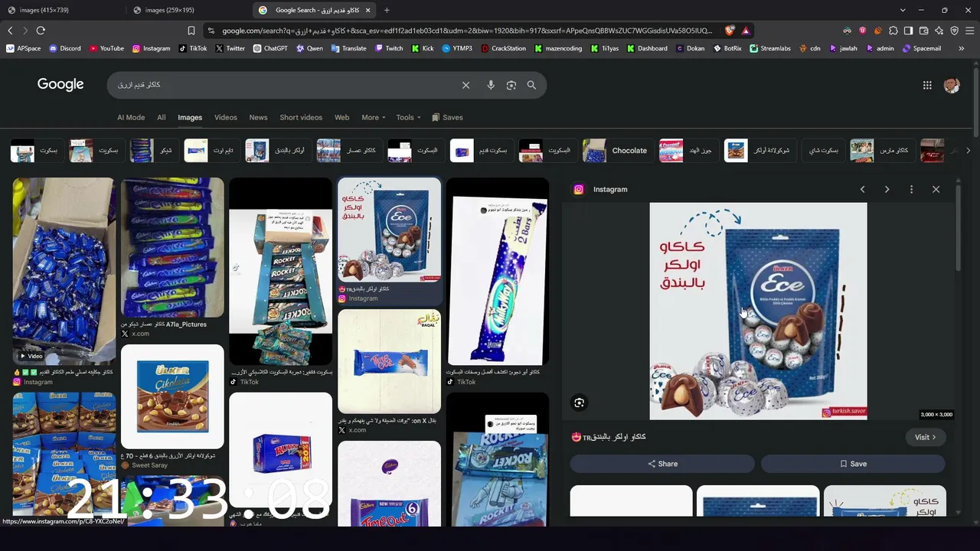This screenshot has width=980, height=551.
Task: Reload the current page
Action: click(41, 31)
